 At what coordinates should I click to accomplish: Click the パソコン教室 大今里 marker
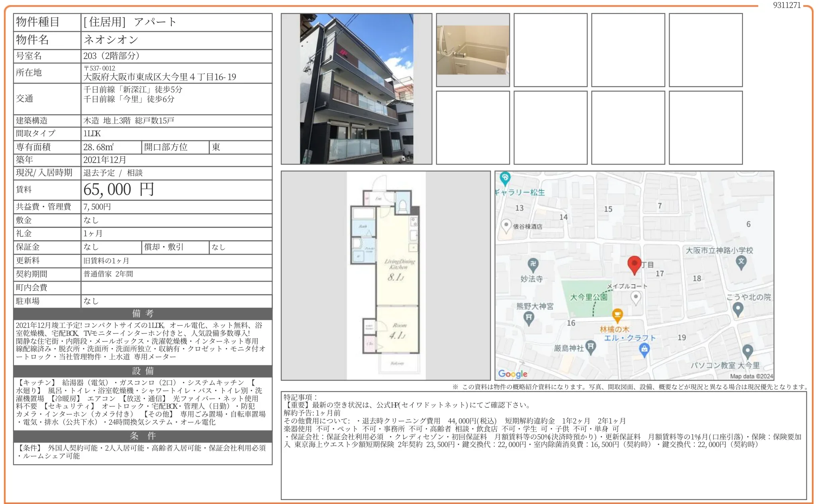(x=748, y=351)
